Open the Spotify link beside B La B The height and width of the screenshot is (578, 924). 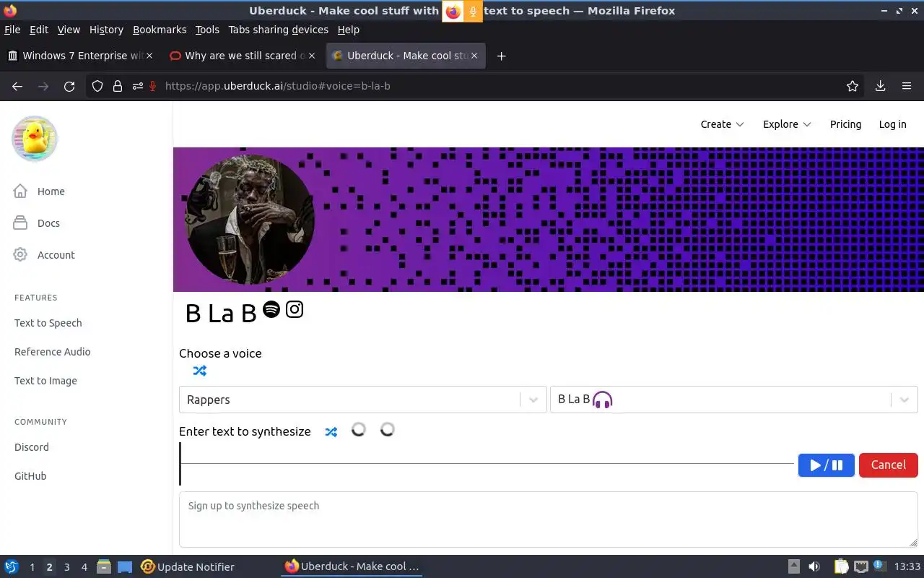tap(271, 309)
